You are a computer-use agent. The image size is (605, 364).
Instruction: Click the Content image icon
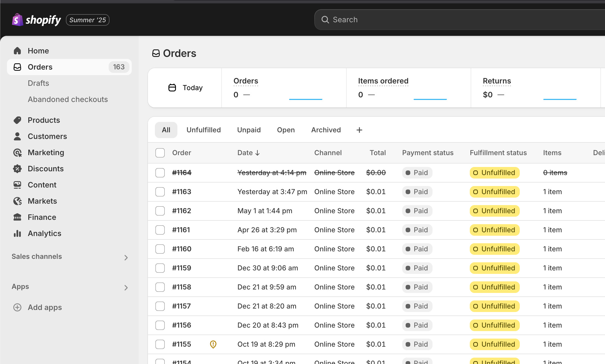tap(17, 185)
